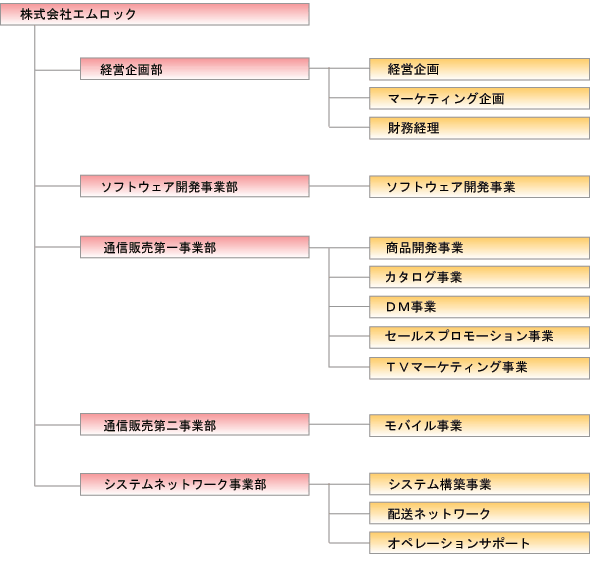The width and height of the screenshot is (590, 562).
Task: Click the TVマーケティング事業 box
Action: coord(479,368)
